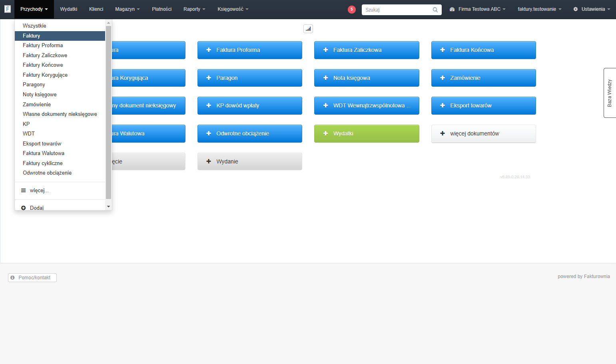Click the hamburger icon beside więcej...
The image size is (616, 364).
click(24, 191)
